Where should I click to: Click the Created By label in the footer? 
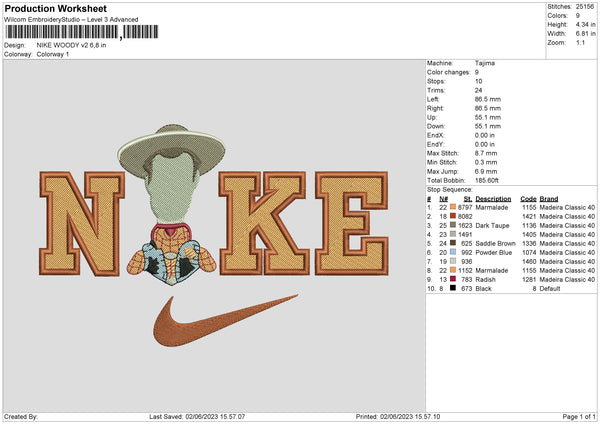[x=21, y=416]
